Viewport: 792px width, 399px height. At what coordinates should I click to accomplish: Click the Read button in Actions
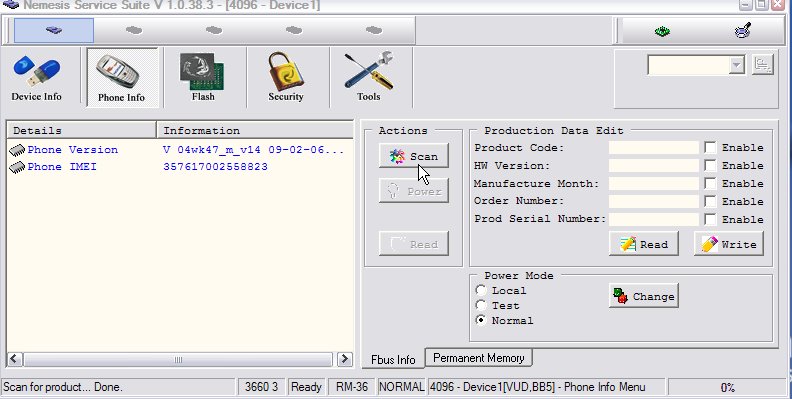pyautogui.click(x=414, y=244)
